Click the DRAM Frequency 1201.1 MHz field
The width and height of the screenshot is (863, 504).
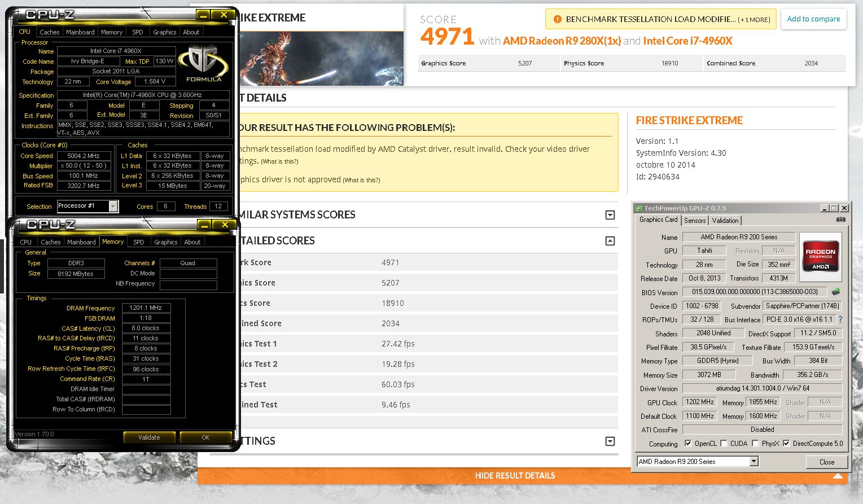coord(146,308)
